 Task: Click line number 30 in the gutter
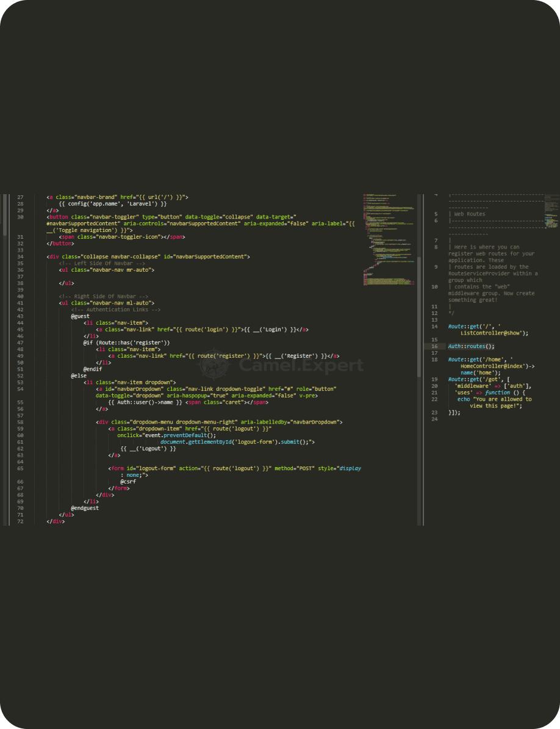point(20,217)
